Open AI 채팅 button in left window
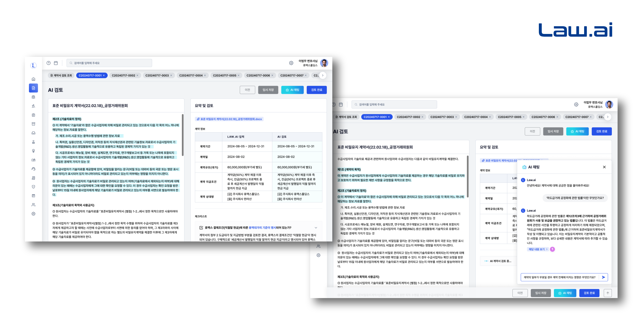 pos(293,90)
